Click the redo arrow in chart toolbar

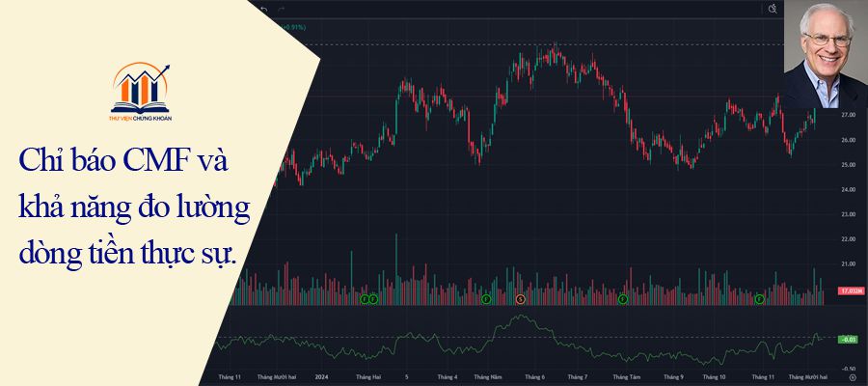[x=282, y=9]
